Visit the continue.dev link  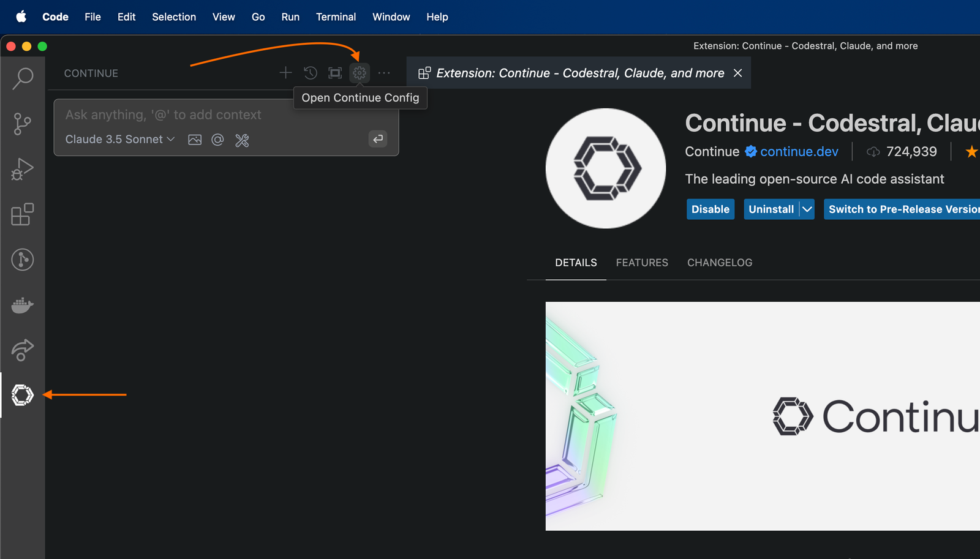[799, 151]
